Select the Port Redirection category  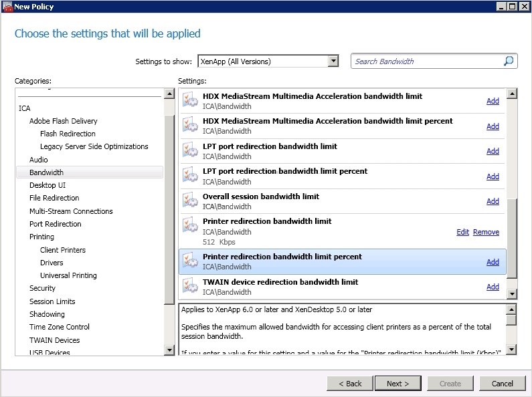tap(56, 224)
